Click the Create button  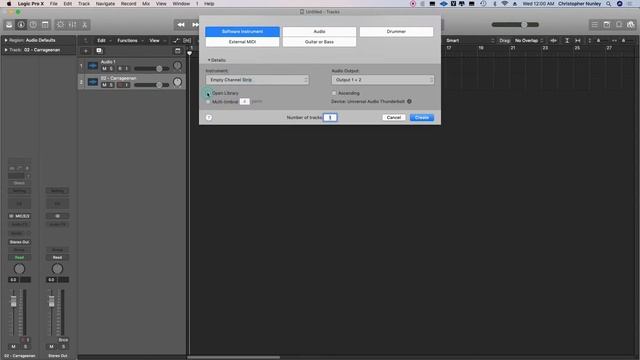pyautogui.click(x=422, y=118)
